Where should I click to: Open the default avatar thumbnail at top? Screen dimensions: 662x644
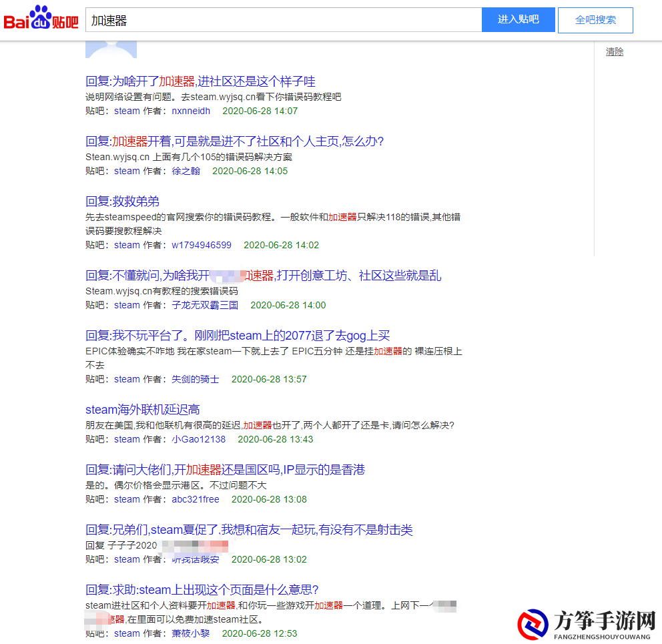click(x=111, y=49)
